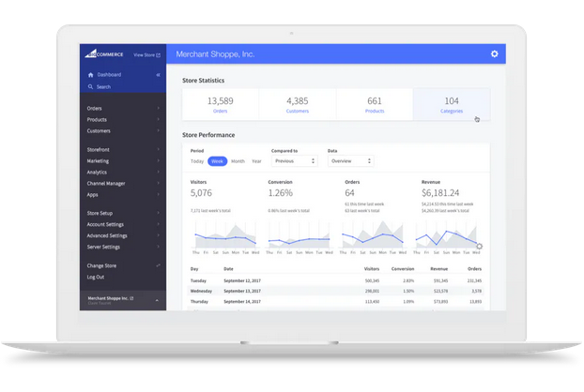Expand the Storefront menu chevron

point(159,149)
